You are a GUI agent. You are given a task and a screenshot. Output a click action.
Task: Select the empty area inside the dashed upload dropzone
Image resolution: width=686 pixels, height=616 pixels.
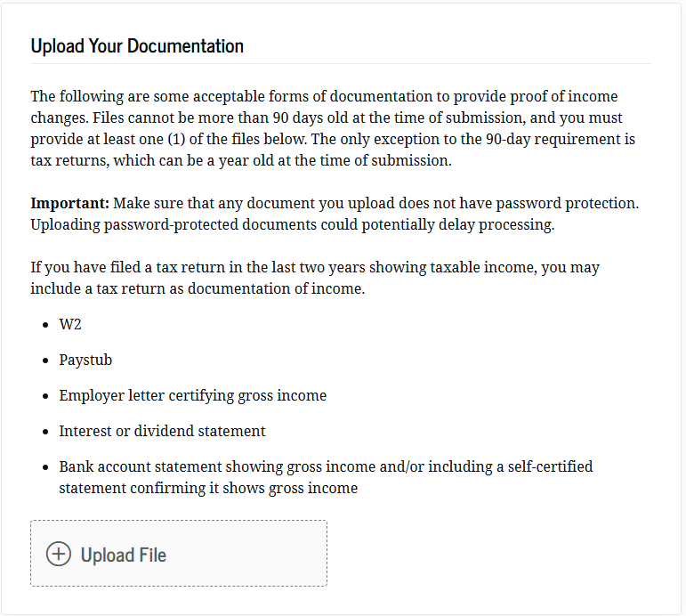[247, 554]
